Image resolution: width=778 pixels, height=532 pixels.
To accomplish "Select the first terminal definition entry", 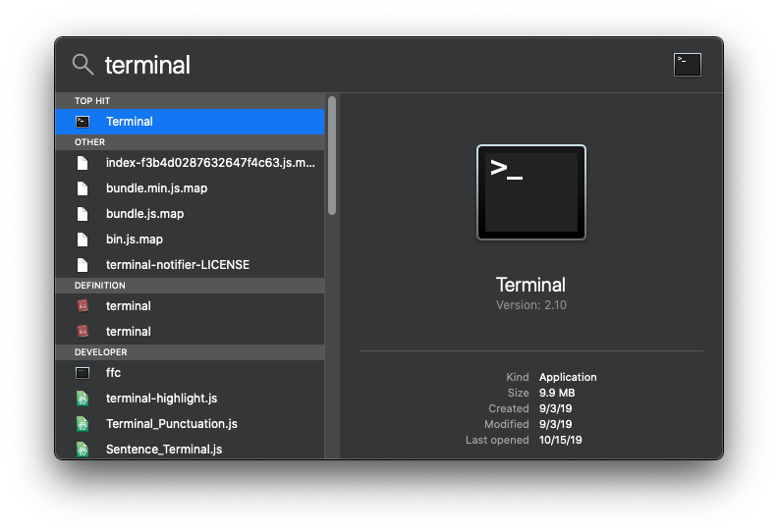I will (190, 306).
